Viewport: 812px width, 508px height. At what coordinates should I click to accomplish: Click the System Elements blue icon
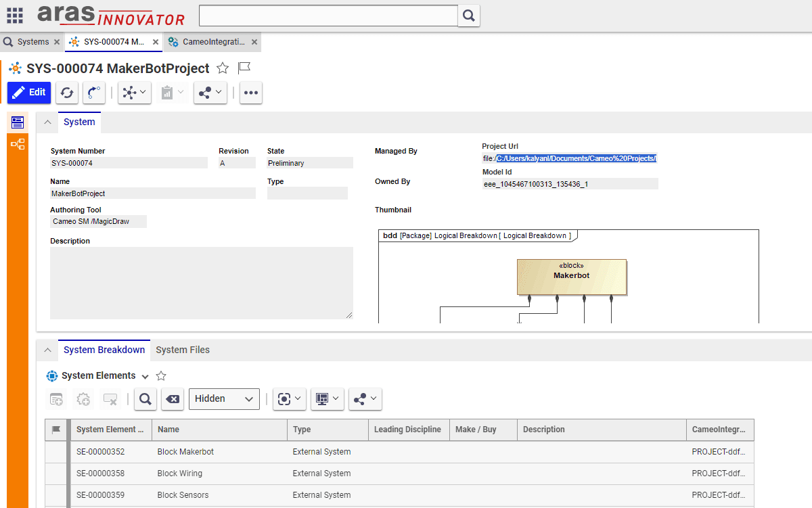[x=52, y=376]
